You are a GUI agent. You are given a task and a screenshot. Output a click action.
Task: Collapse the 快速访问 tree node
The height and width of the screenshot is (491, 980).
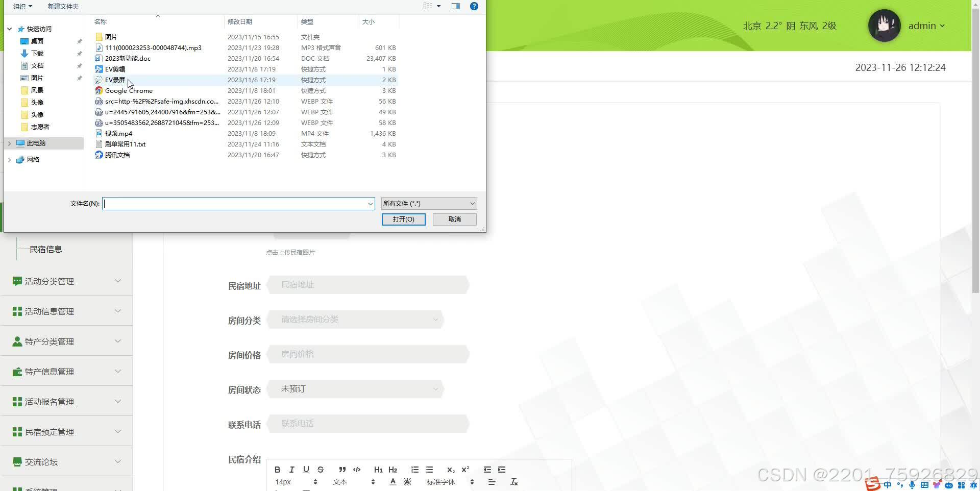coord(9,29)
